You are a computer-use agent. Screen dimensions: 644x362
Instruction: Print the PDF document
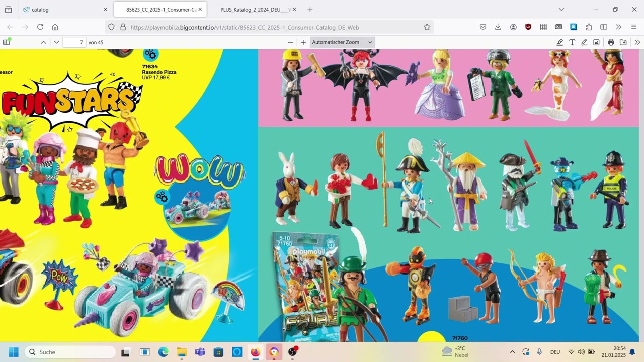click(611, 42)
